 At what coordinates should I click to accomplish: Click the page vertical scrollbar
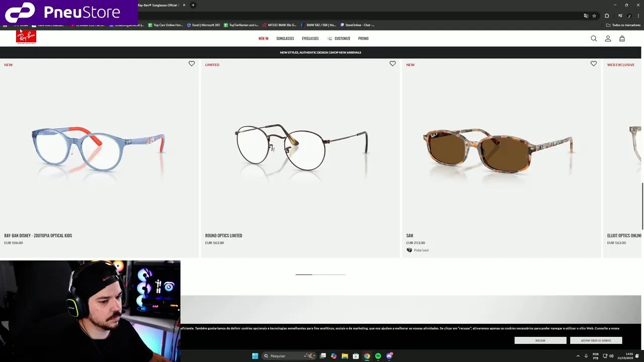[642, 206]
